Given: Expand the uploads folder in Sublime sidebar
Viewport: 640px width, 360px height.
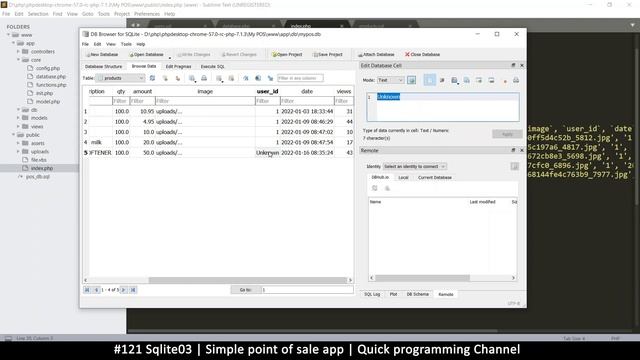Looking at the screenshot, I should [x=18, y=151].
